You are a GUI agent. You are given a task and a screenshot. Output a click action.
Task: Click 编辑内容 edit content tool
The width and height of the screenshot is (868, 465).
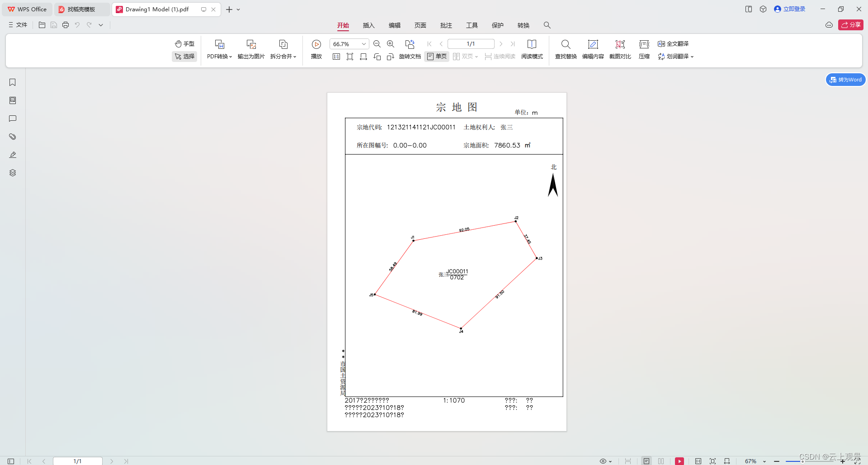click(593, 50)
